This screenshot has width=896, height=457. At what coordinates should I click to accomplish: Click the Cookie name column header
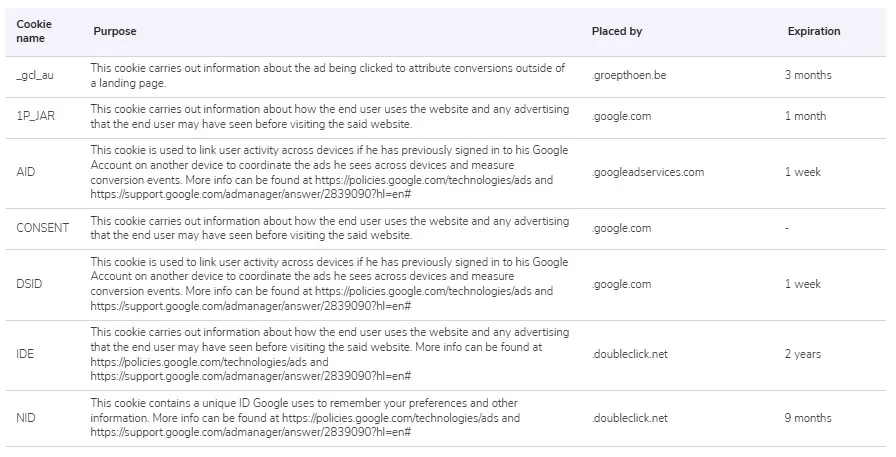[34, 31]
